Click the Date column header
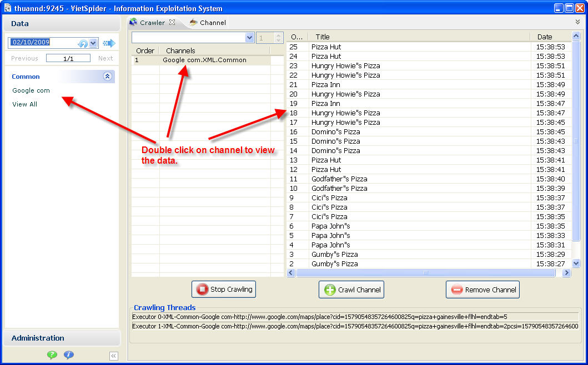The height and width of the screenshot is (365, 588). pos(551,37)
